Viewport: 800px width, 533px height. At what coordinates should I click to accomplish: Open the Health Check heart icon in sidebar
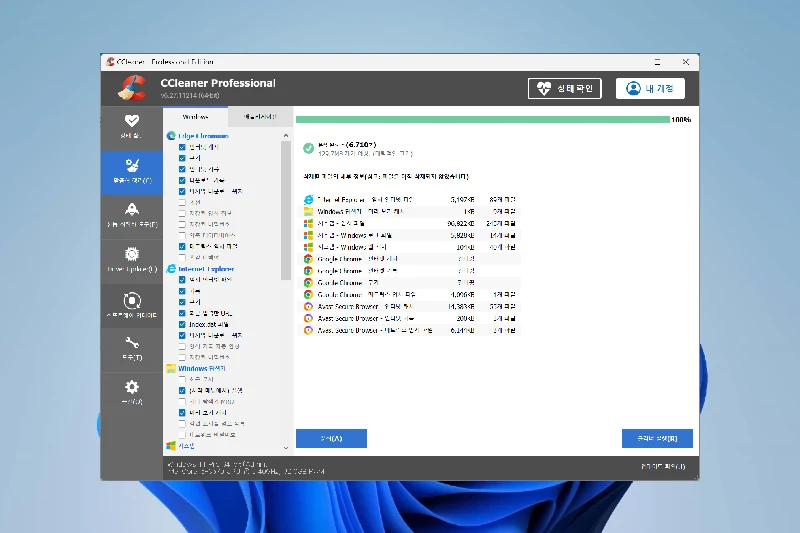tap(132, 121)
